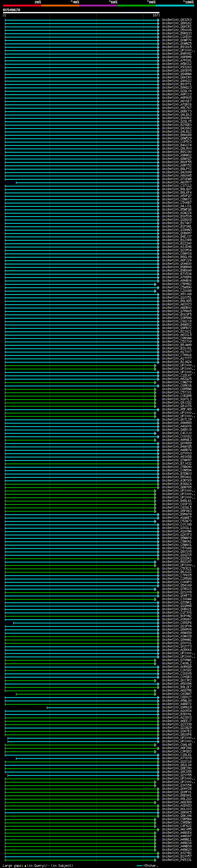Image resolution: width=197 pixels, height=868 pixels.
Task: Click the arrowhead ending the UniRef100_C4GHL2 alignment
Action: tap(155, 664)
